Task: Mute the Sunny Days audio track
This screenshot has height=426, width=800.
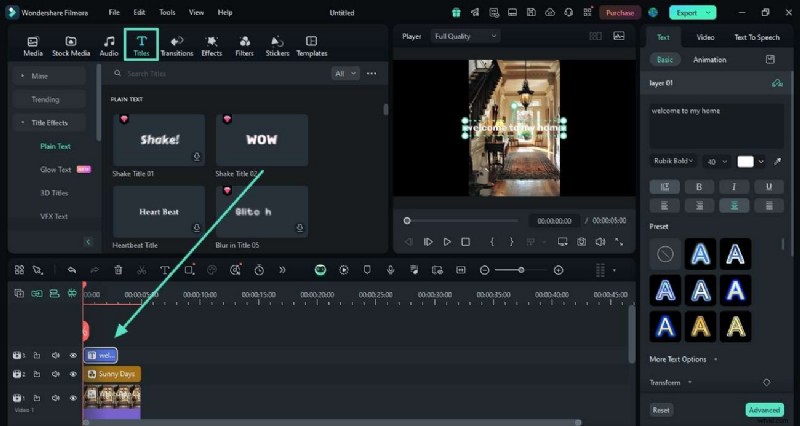Action: [x=56, y=374]
